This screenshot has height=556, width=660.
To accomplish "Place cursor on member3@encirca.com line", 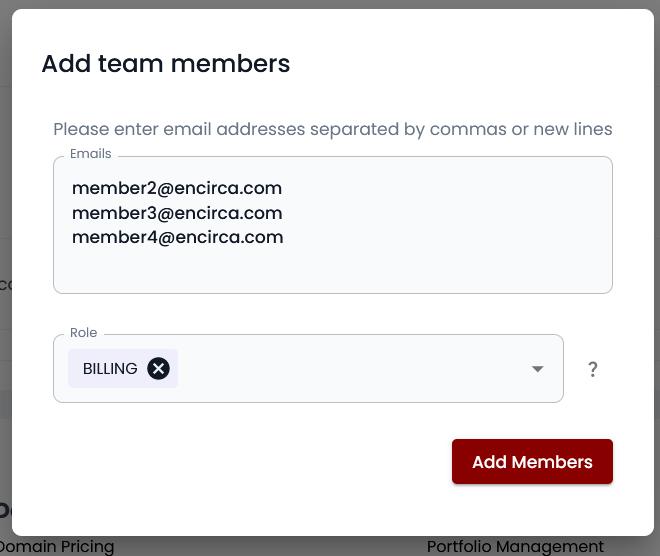I will pyautogui.click(x=177, y=212).
